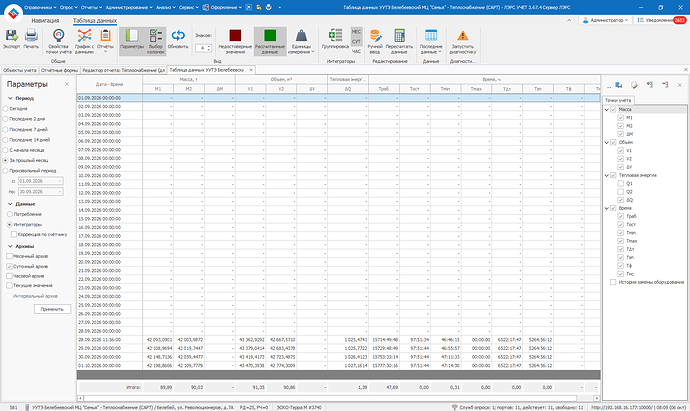Click the horizontal scrollbar under table
This screenshot has width=690, height=411.
pyautogui.click(x=330, y=398)
